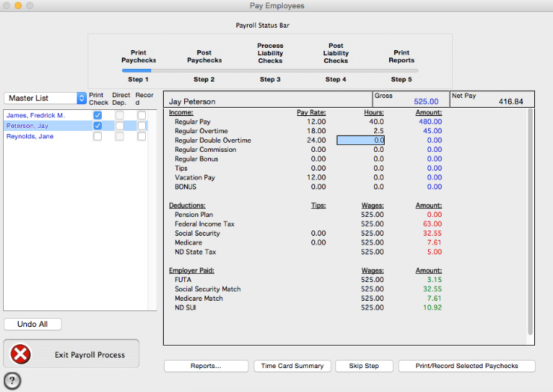Open the Master List dropdown
This screenshot has height=392, width=553.
coord(45,98)
